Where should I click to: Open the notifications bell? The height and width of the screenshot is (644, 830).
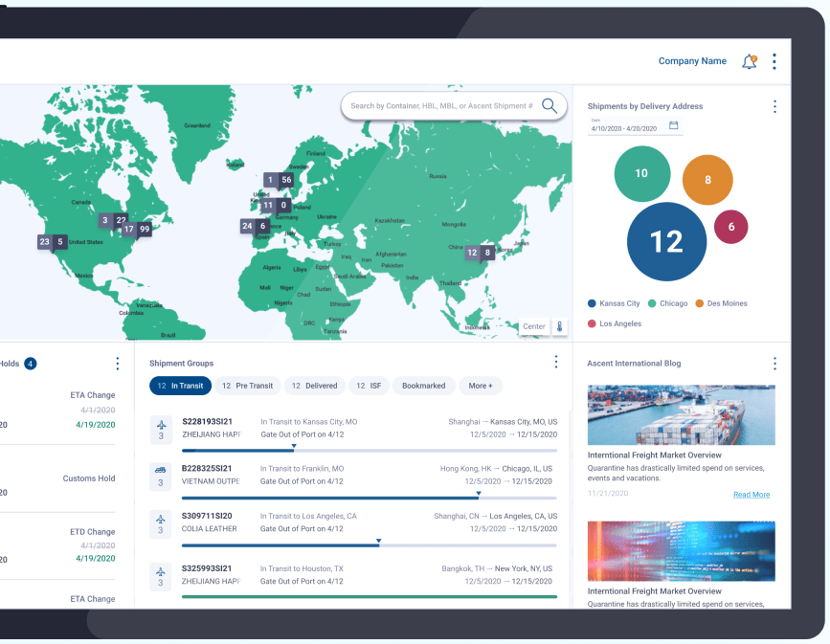coord(749,61)
